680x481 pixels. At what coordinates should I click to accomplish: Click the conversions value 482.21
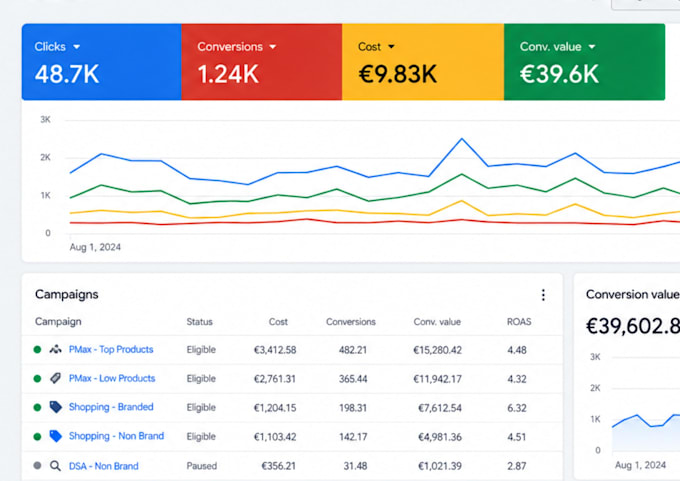353,350
